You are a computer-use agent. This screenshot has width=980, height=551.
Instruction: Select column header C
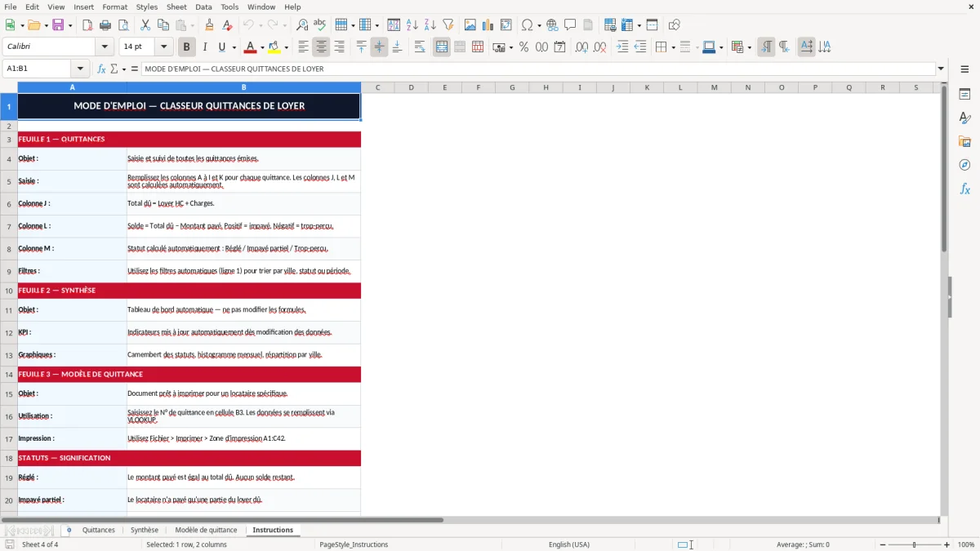click(x=377, y=87)
